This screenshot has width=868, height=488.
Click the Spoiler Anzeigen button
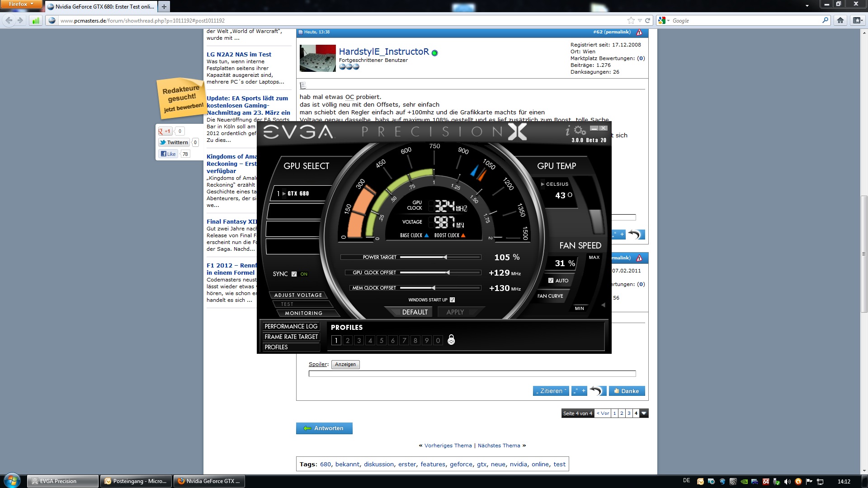pos(345,364)
